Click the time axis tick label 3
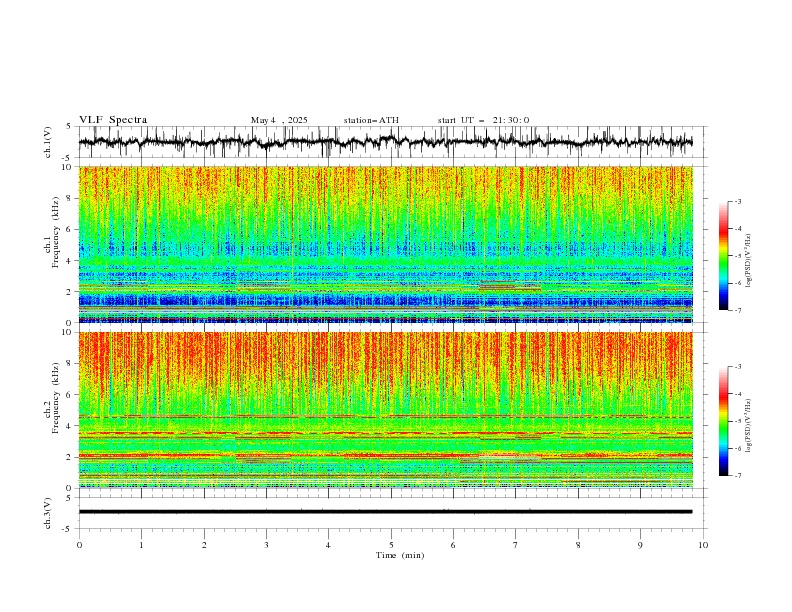Screen dimensions: 792x612 tap(266, 545)
